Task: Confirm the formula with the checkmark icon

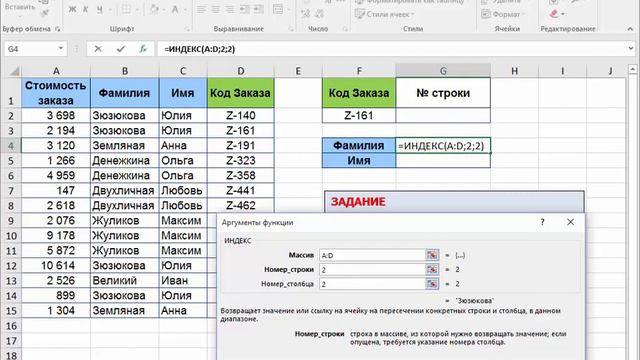Action: [x=121, y=49]
